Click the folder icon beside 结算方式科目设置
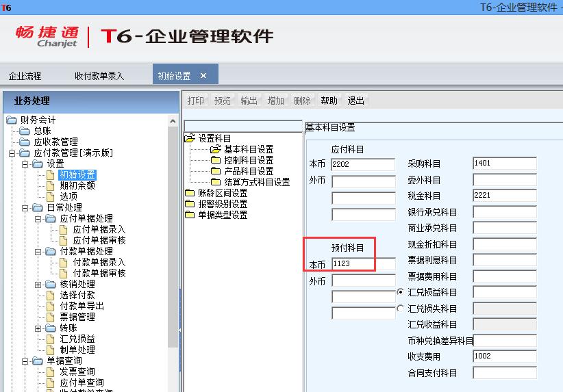Screen dimensions: 563x392 216,182
